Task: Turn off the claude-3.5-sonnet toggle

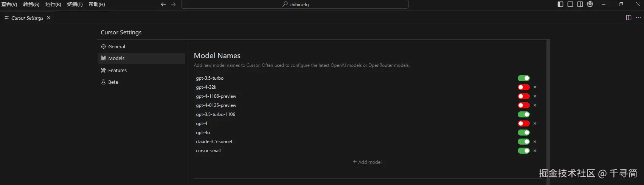Action: [x=524, y=142]
